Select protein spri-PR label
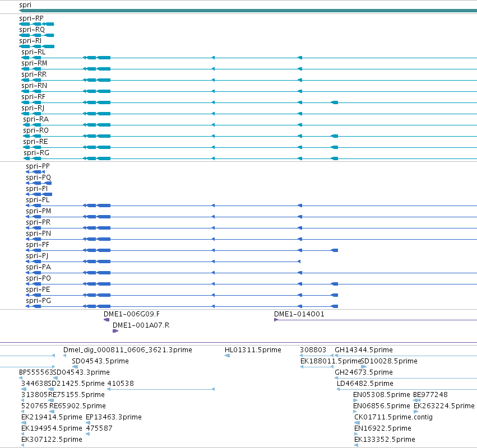Image resolution: width=477 pixels, height=448 pixels. (x=38, y=222)
